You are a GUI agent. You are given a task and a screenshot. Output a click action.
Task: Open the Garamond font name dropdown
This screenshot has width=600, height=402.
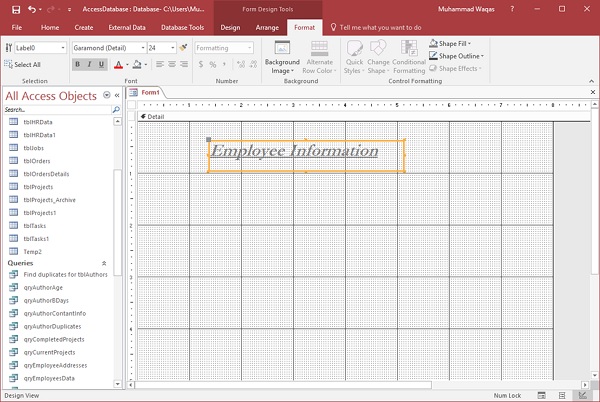click(143, 47)
